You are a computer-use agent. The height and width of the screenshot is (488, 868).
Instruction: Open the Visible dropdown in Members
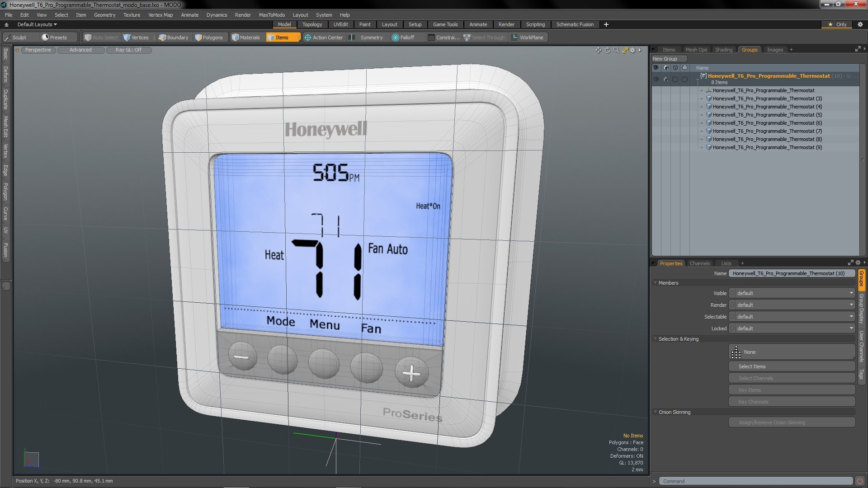pos(792,293)
